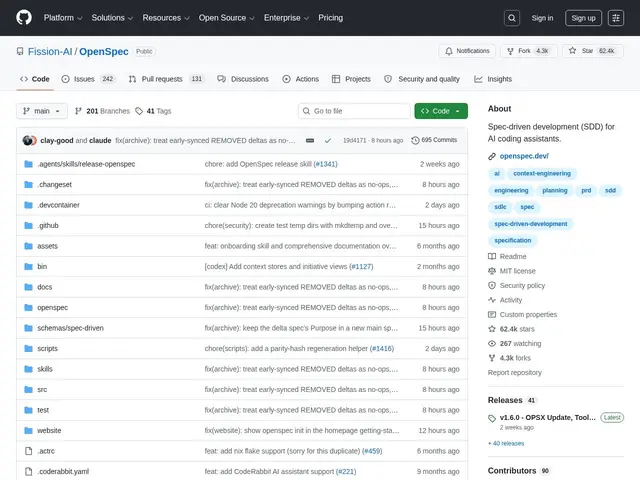This screenshot has height=480, width=640.
Task: Click the folder icon for website
Action: tap(29, 430)
